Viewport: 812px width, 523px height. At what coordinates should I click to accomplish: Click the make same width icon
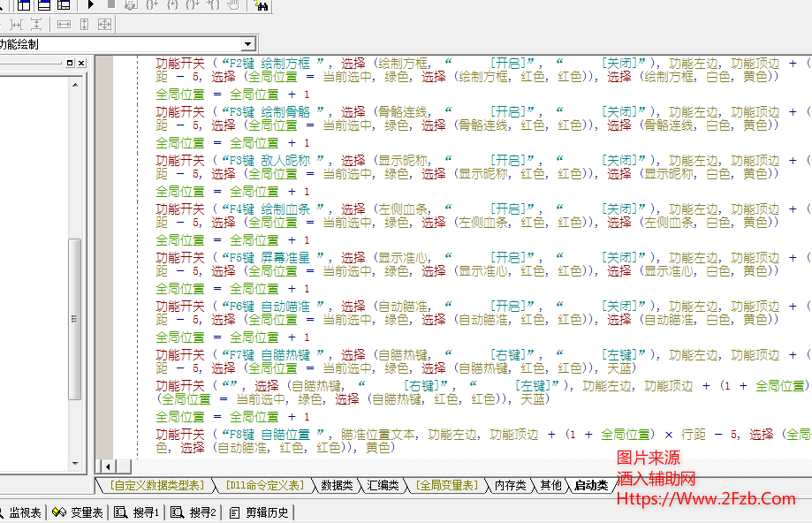tap(65, 25)
